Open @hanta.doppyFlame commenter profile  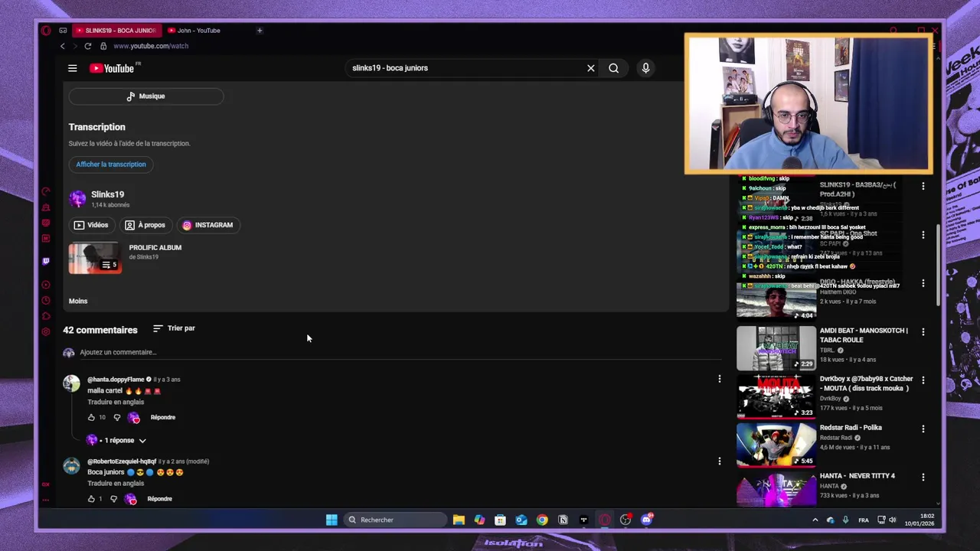(116, 380)
